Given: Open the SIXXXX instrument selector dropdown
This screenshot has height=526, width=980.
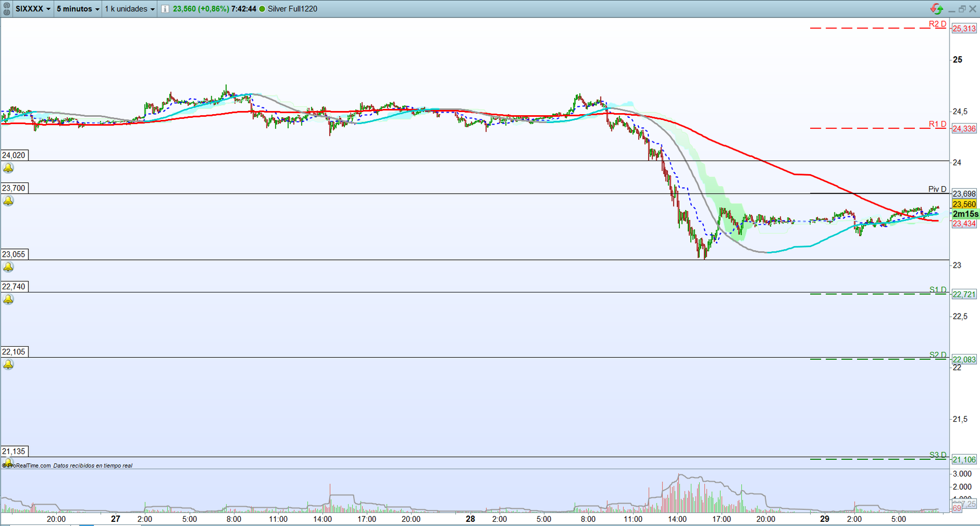Looking at the screenshot, I should point(33,9).
